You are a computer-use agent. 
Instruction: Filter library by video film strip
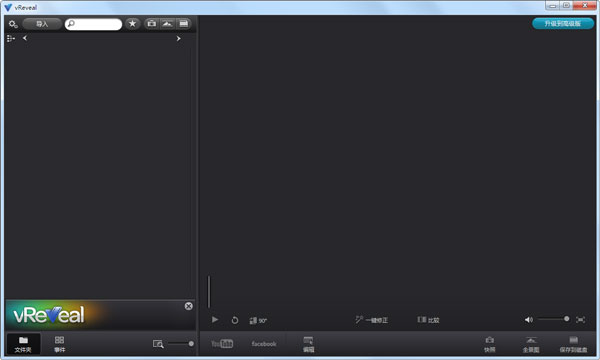pyautogui.click(x=184, y=24)
